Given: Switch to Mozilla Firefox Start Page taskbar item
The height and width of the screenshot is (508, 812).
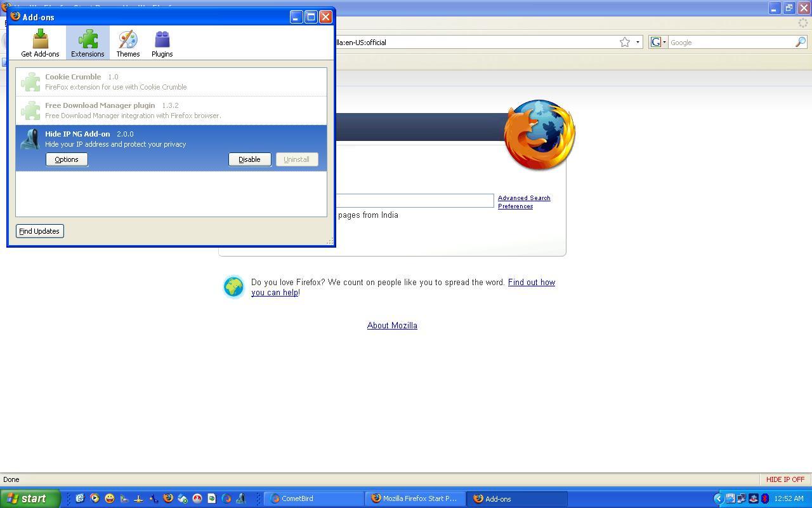Looking at the screenshot, I should pyautogui.click(x=416, y=498).
